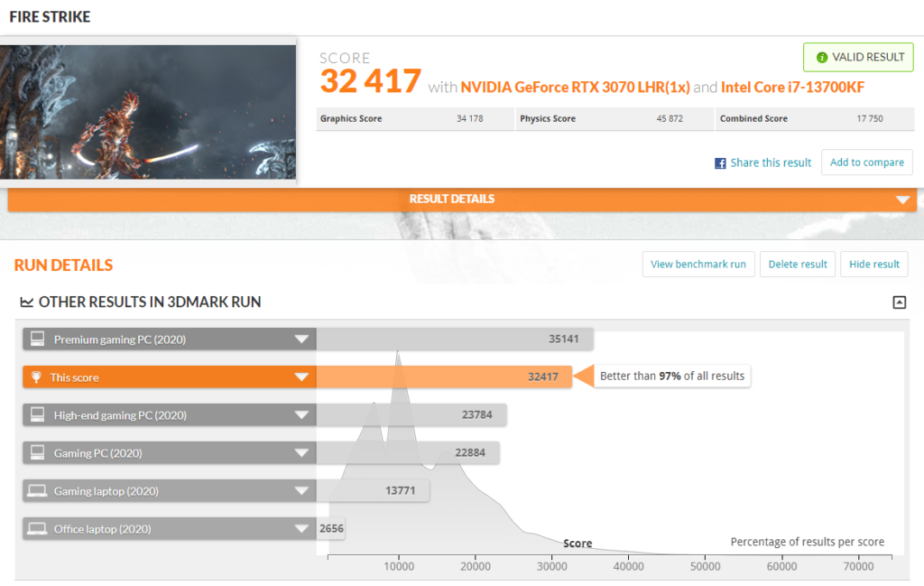The height and width of the screenshot is (586, 924).
Task: Click the Combined Score value 17 750
Action: (x=870, y=118)
